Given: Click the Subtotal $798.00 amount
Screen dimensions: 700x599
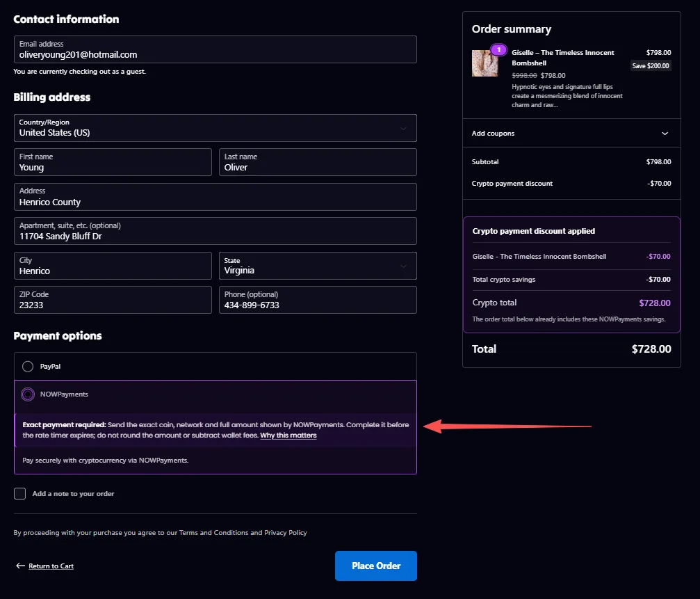Looking at the screenshot, I should coord(658,161).
